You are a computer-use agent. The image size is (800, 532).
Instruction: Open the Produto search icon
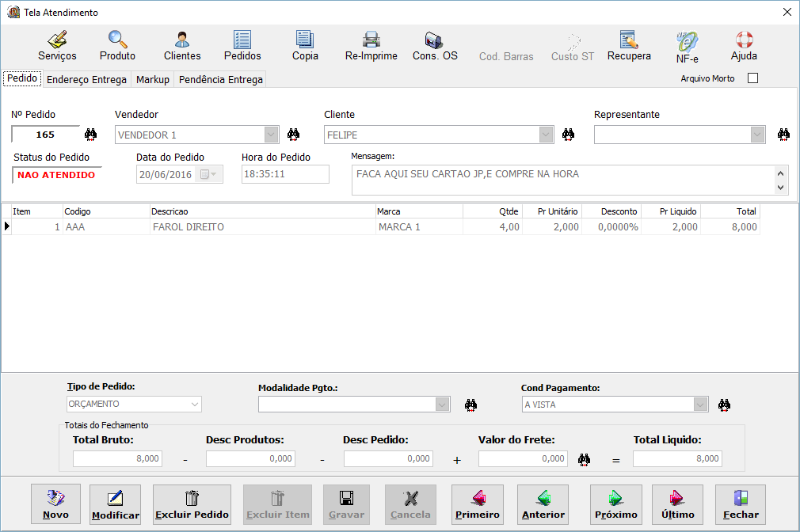(x=117, y=46)
